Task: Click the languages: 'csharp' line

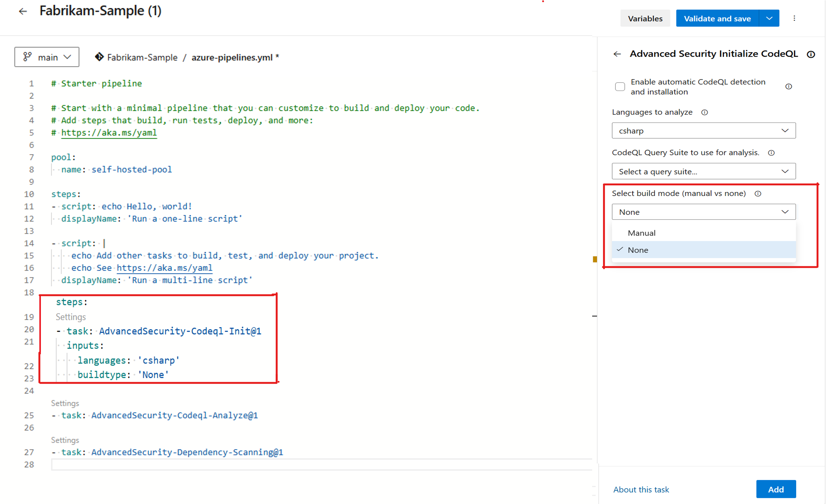Action: click(x=129, y=360)
